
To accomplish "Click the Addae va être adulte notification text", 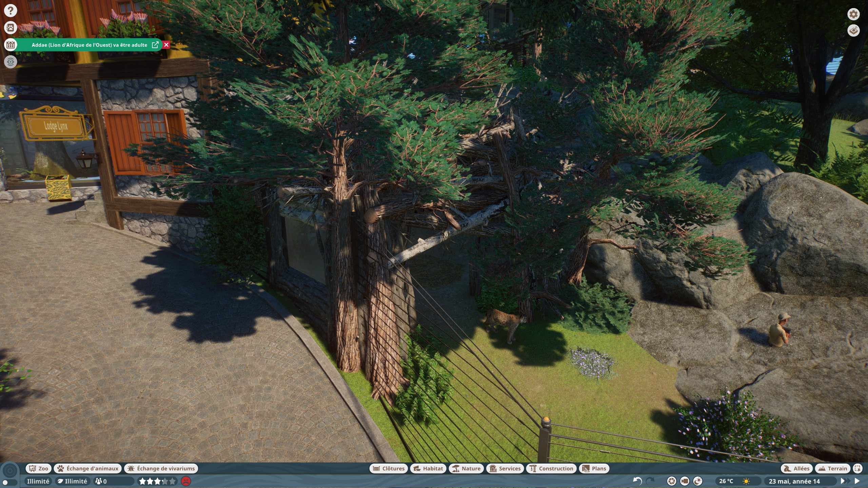I will [x=90, y=45].
